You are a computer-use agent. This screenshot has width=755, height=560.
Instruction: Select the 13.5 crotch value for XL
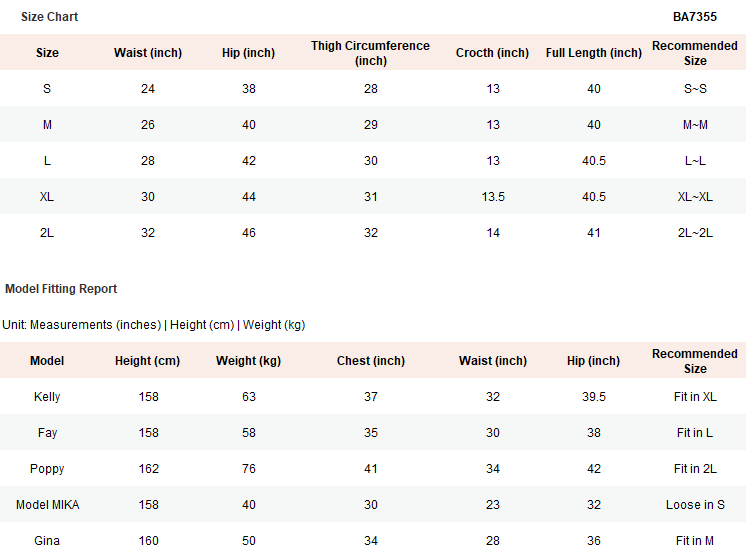[x=493, y=197]
